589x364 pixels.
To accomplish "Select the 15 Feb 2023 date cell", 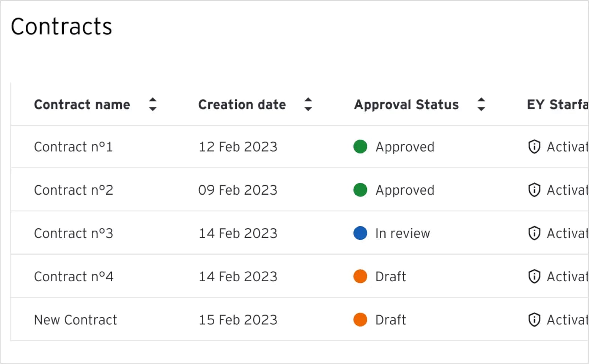I will pyautogui.click(x=238, y=320).
